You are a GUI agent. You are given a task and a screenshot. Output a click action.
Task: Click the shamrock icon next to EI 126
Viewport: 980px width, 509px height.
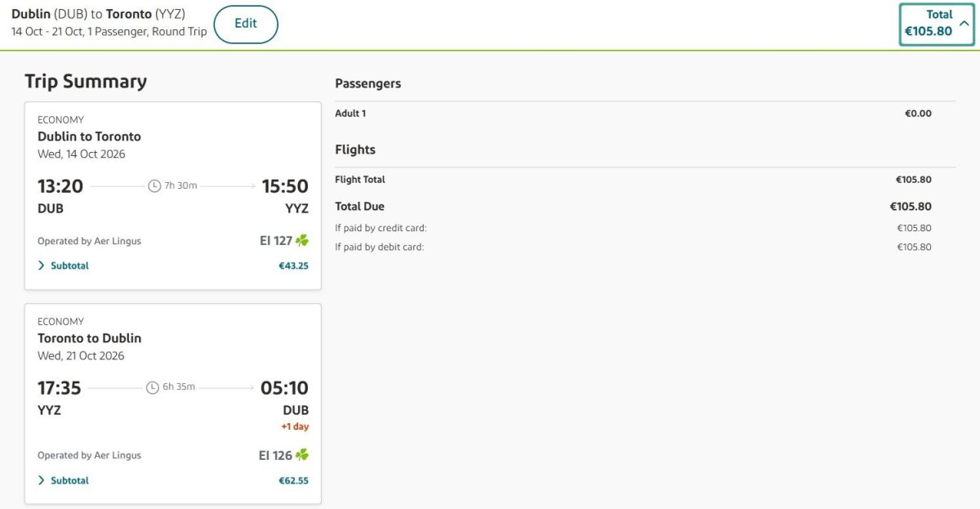click(x=302, y=455)
